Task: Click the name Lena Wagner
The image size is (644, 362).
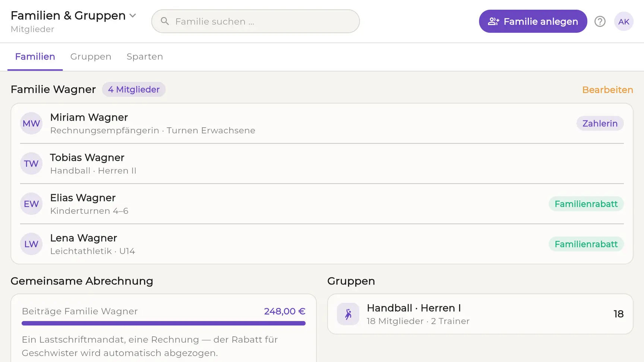Action: coord(83,238)
